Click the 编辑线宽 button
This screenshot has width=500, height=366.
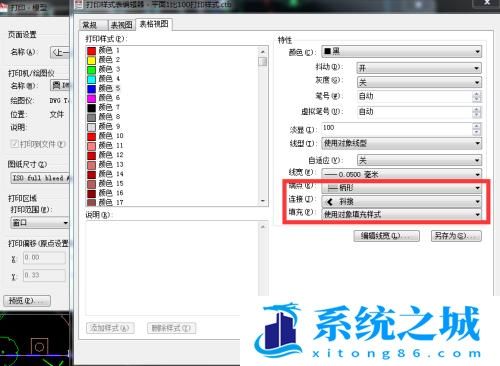pyautogui.click(x=386, y=236)
